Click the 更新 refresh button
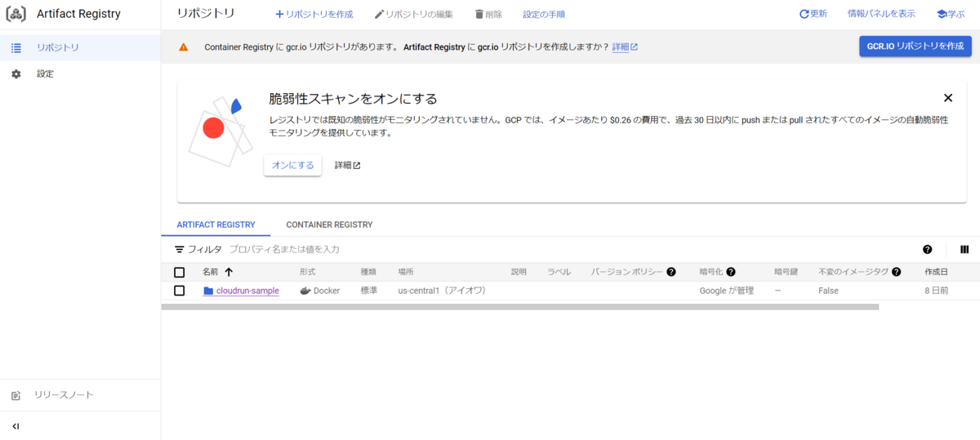This screenshot has height=440, width=980. pos(813,14)
